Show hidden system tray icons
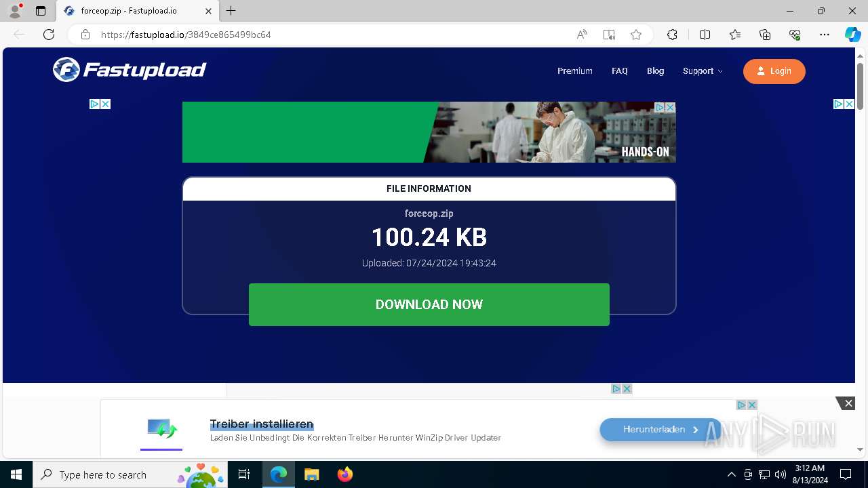 coord(731,474)
